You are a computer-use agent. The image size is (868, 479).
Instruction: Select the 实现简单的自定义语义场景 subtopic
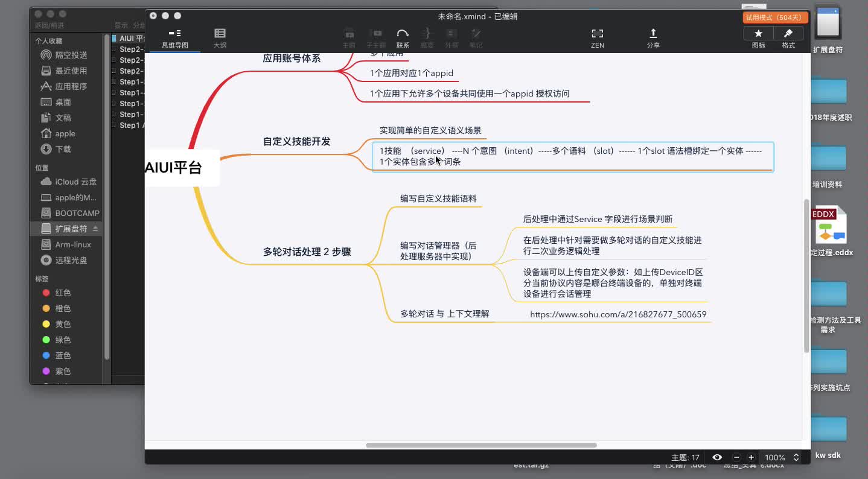(x=430, y=130)
